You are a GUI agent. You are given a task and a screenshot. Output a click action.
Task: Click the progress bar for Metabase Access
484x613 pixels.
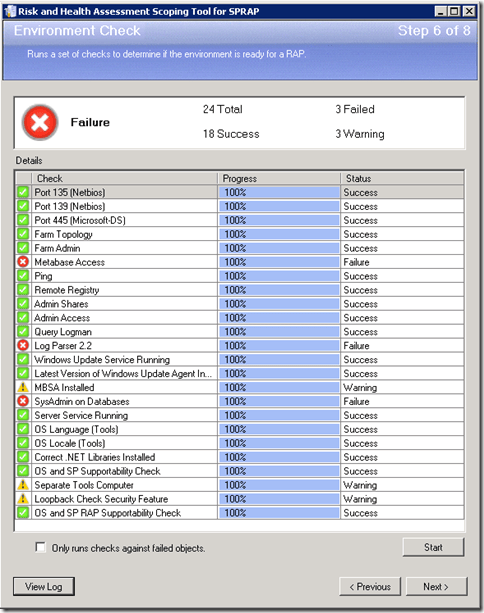point(279,262)
